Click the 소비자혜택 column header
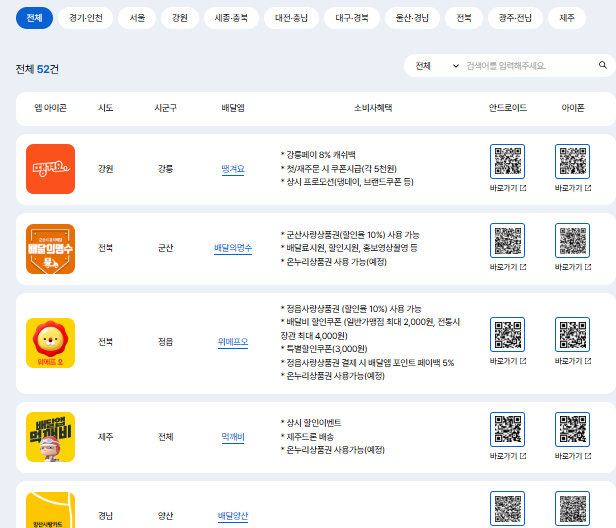This screenshot has height=528, width=616. (373, 108)
